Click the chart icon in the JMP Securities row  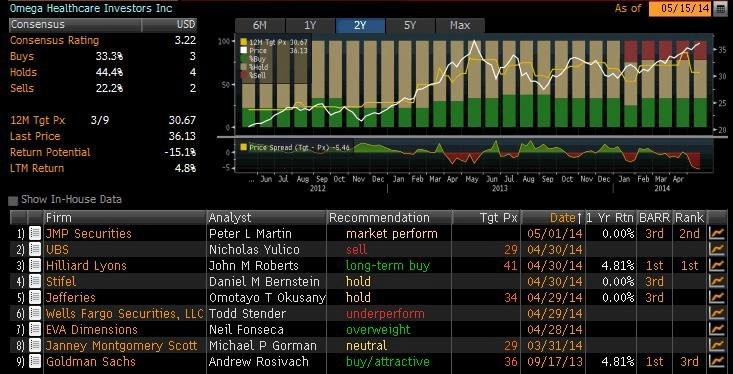(x=717, y=233)
